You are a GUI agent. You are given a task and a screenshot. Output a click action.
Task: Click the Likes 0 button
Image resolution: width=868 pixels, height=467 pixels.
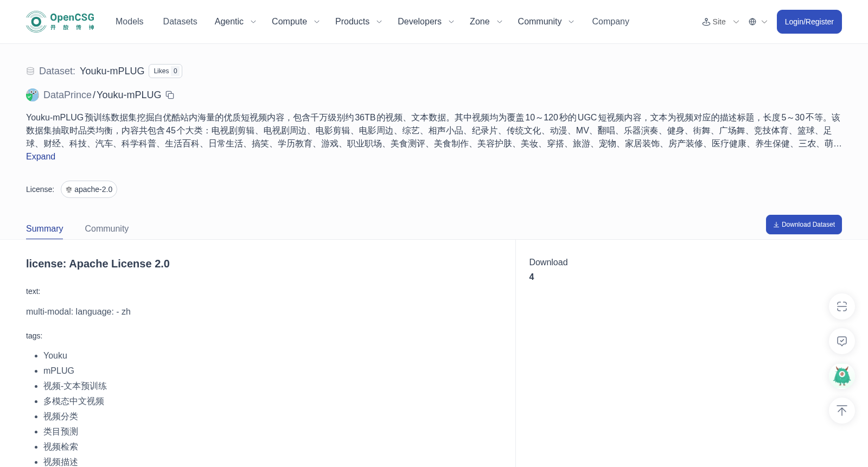(165, 71)
